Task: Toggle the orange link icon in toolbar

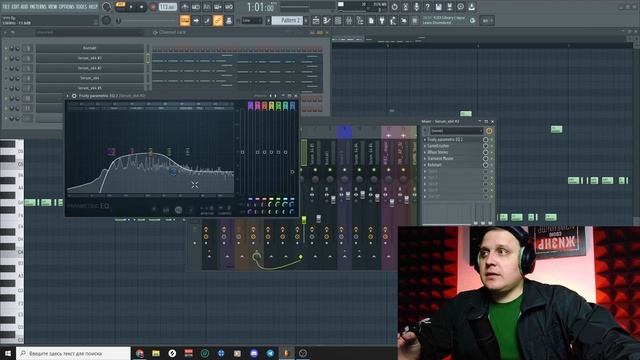Action: pyautogui.click(x=218, y=20)
